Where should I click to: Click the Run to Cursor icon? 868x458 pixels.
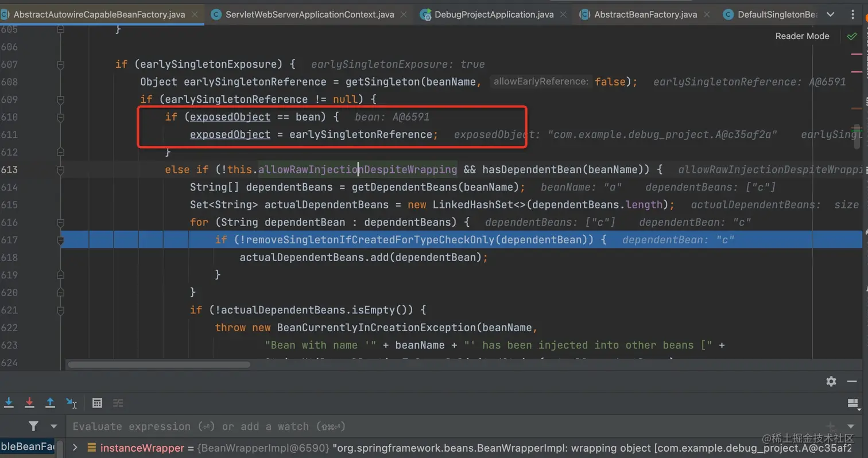tap(71, 403)
